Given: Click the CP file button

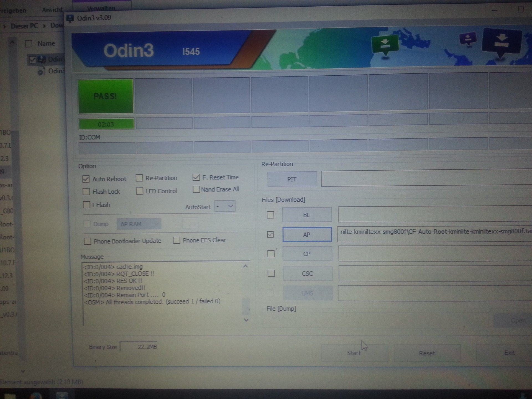Looking at the screenshot, I should [307, 254].
